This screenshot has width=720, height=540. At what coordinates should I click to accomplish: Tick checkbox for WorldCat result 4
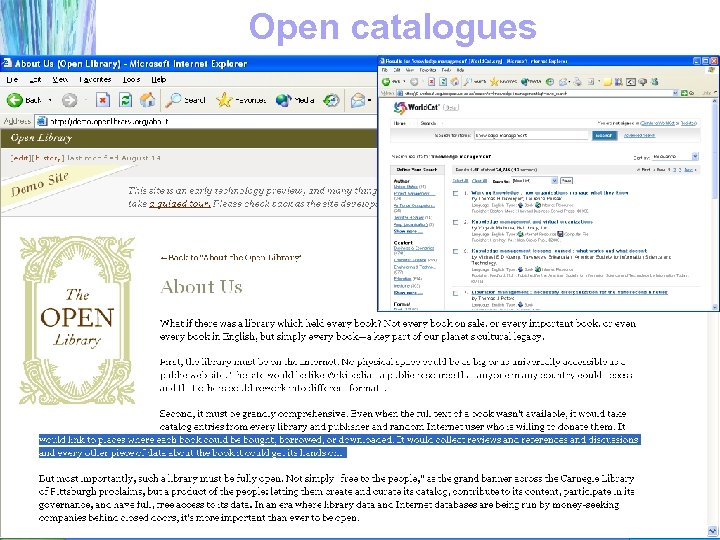click(x=455, y=292)
